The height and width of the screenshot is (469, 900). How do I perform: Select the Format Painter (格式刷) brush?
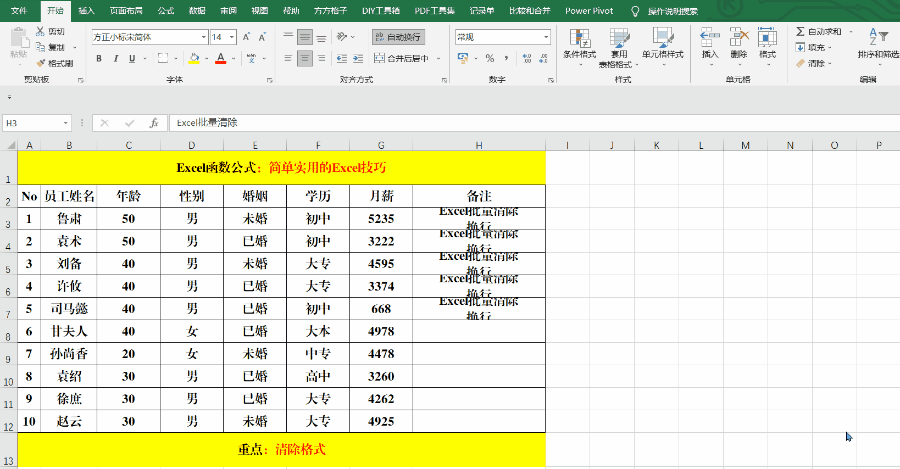coord(40,63)
